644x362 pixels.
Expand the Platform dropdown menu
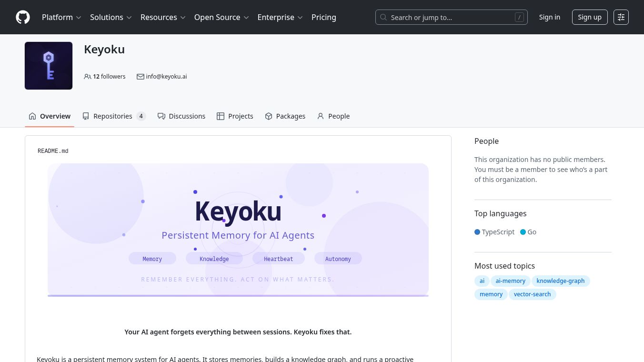61,17
